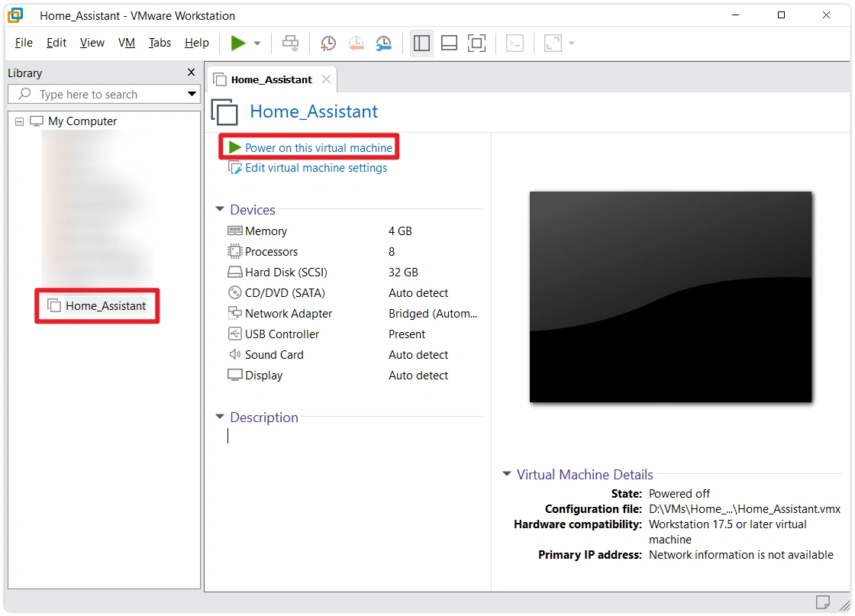855x616 pixels.
Task: Open the View menu
Action: pos(92,43)
